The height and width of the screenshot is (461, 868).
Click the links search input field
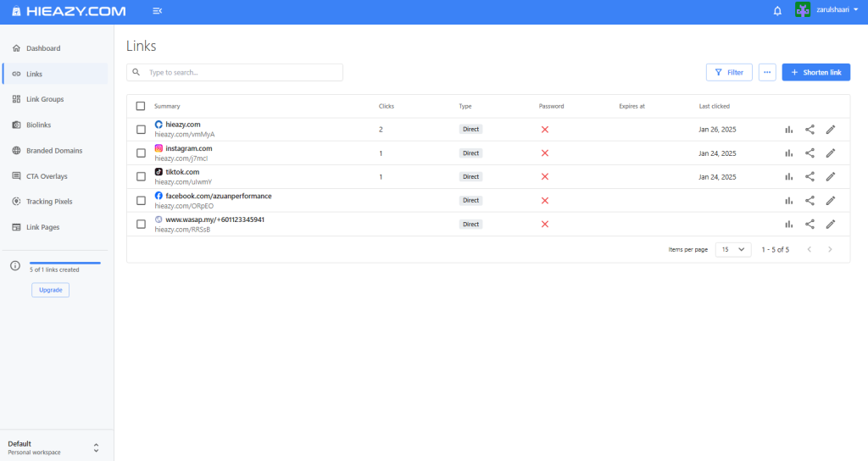coord(242,72)
